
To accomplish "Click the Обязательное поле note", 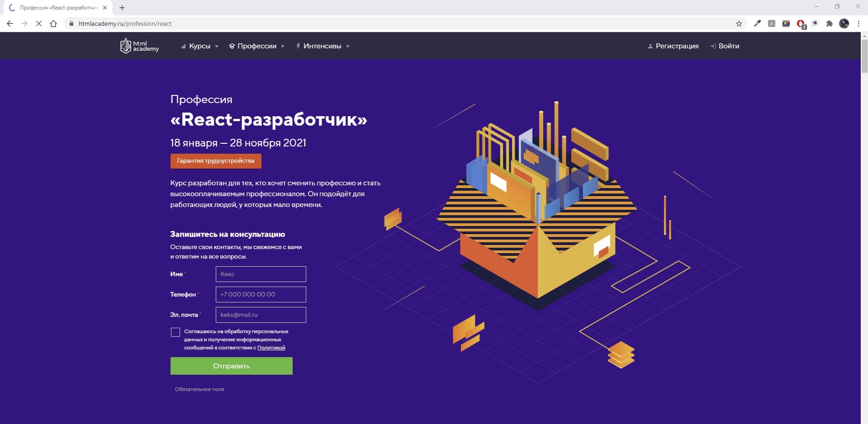I will [x=199, y=389].
